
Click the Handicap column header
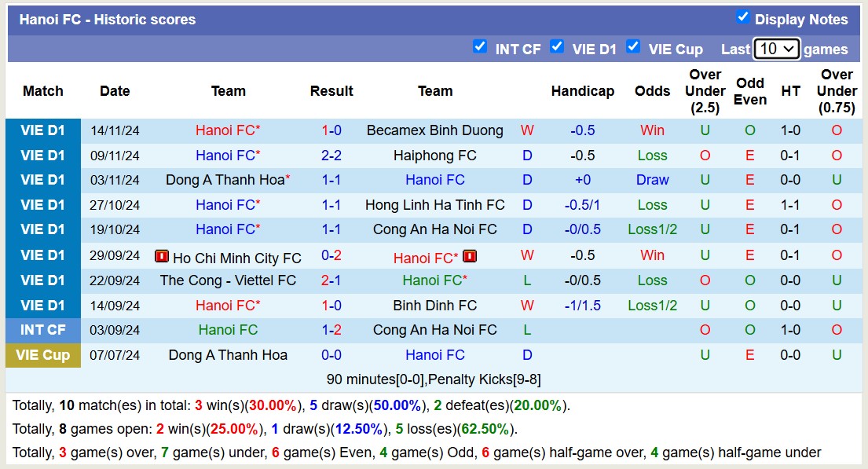click(x=582, y=91)
